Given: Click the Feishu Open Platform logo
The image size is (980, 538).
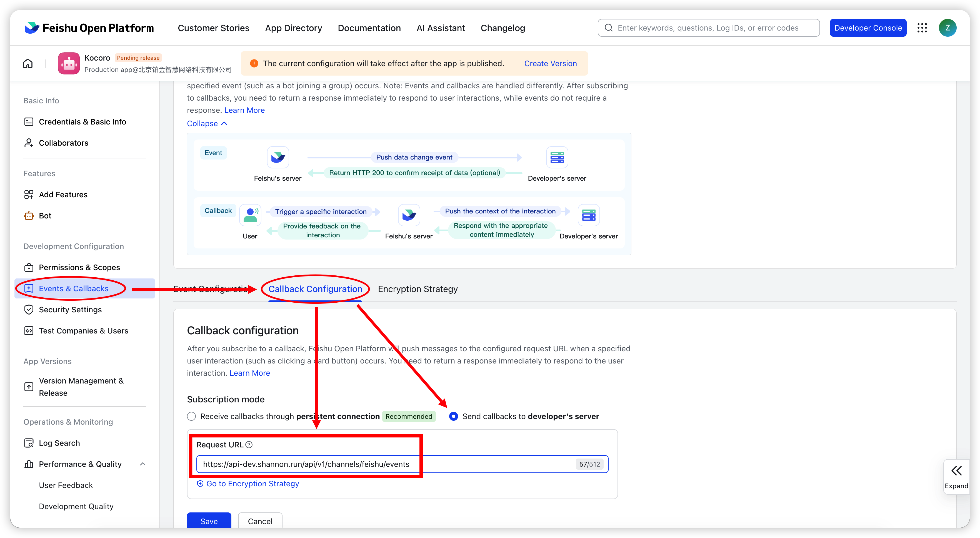Looking at the screenshot, I should [x=89, y=28].
